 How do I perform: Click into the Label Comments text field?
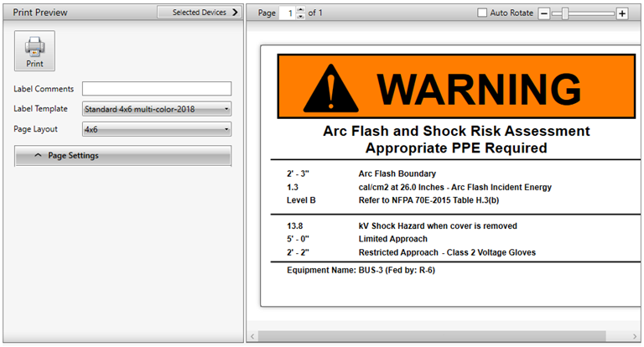click(x=156, y=89)
